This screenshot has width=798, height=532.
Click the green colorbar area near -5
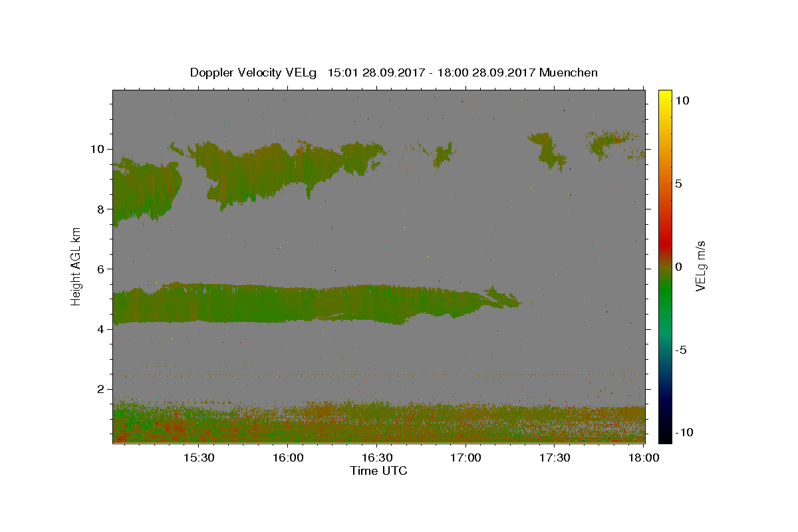coord(665,350)
